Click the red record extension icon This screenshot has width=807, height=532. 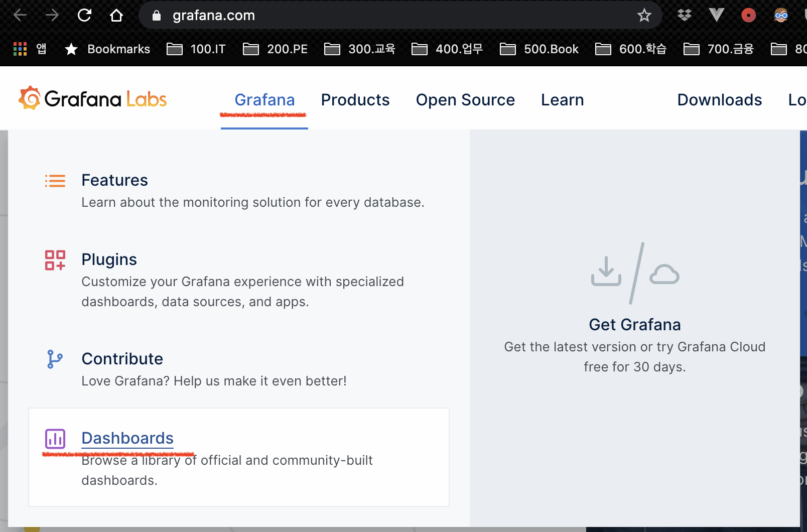pos(749,16)
